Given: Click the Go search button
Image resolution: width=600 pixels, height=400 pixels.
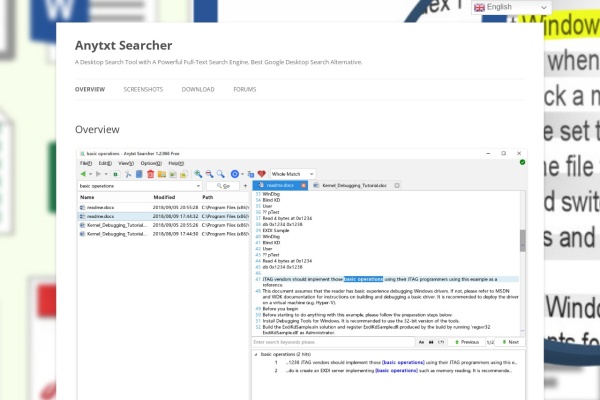Looking at the screenshot, I should [x=223, y=186].
